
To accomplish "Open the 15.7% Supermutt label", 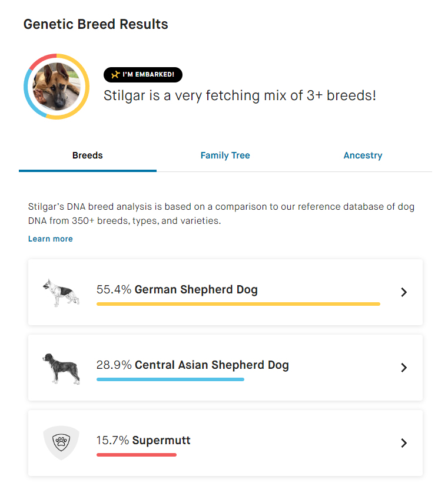I will click(x=143, y=440).
